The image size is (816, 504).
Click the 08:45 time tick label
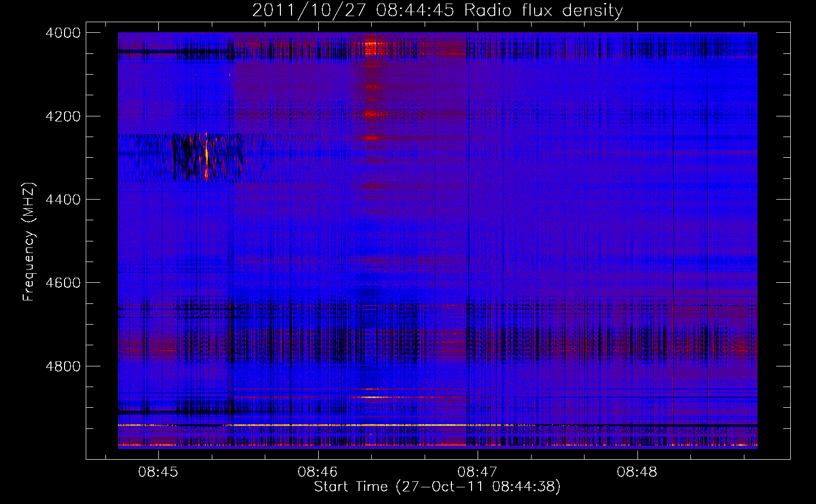pos(158,472)
